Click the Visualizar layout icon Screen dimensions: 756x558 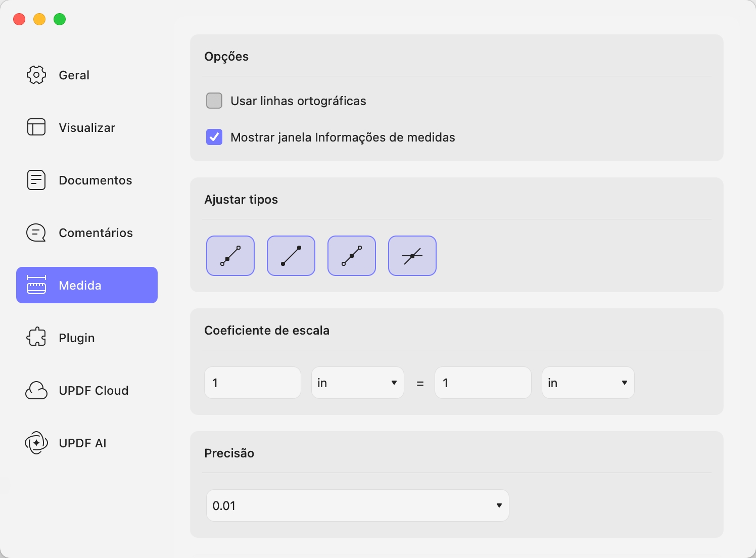click(x=36, y=127)
